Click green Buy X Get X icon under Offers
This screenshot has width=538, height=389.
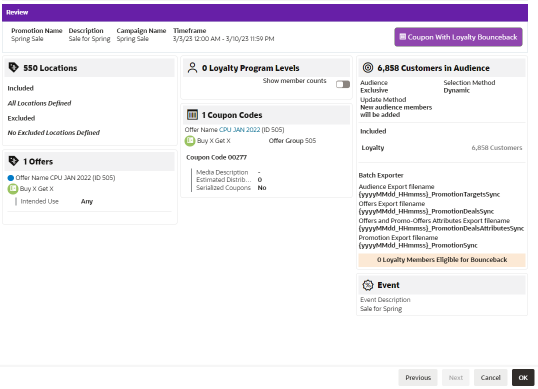tap(13, 189)
